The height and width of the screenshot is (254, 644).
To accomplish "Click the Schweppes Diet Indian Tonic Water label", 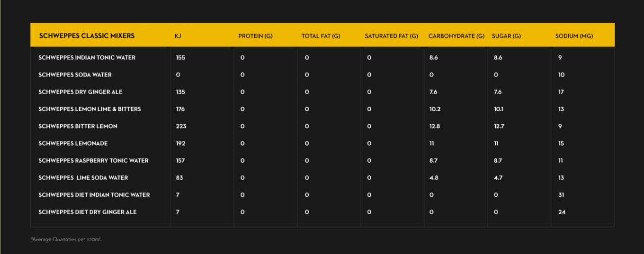I will 94,195.
